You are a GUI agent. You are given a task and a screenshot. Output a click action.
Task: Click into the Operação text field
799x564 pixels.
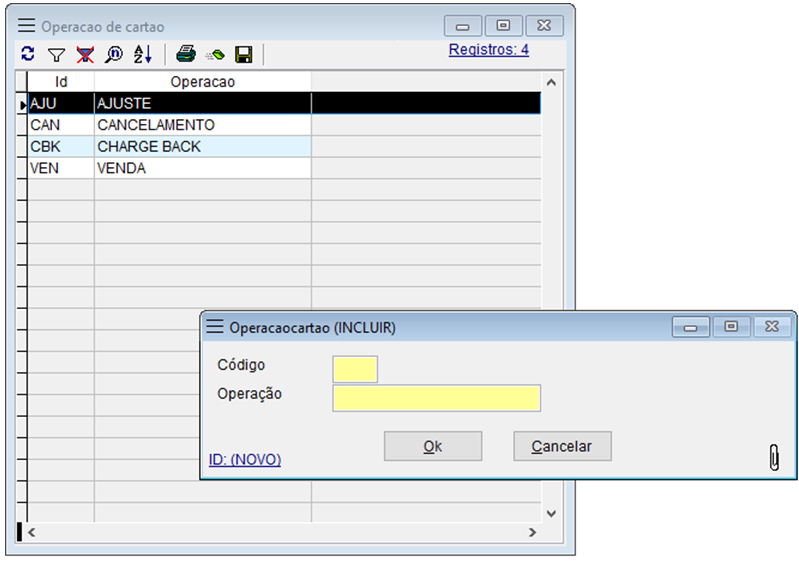click(436, 398)
